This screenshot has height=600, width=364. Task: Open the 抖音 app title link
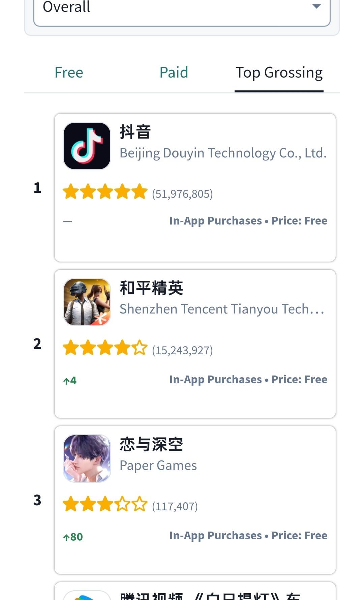click(x=135, y=132)
